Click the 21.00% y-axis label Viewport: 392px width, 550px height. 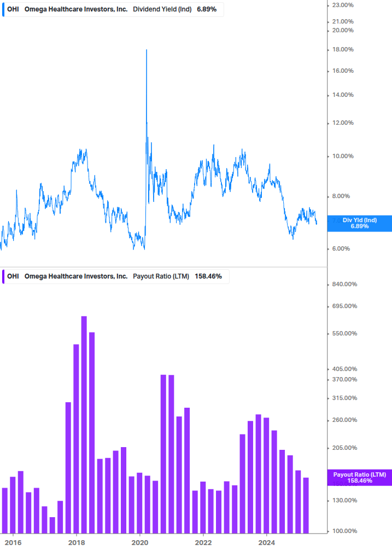tap(343, 22)
